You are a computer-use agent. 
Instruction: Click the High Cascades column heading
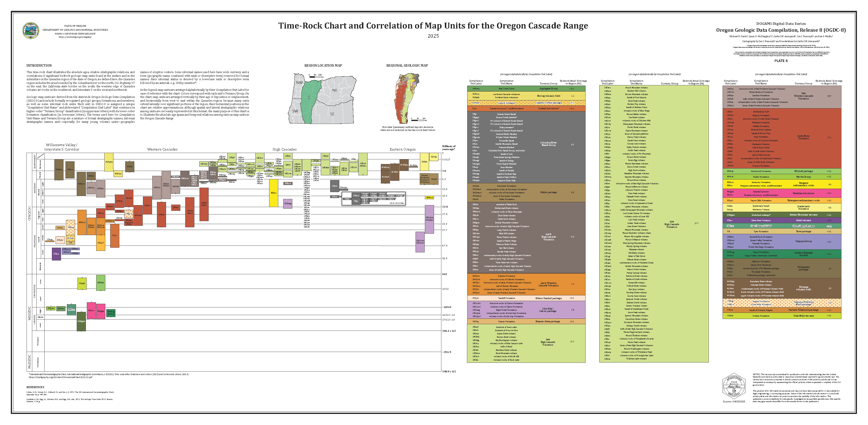pyautogui.click(x=284, y=149)
